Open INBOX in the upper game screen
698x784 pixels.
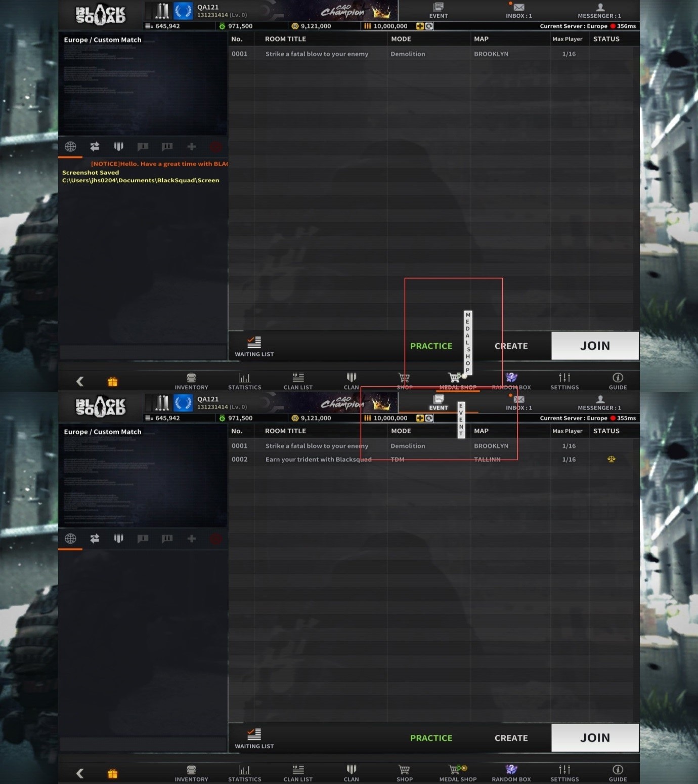pyautogui.click(x=519, y=10)
